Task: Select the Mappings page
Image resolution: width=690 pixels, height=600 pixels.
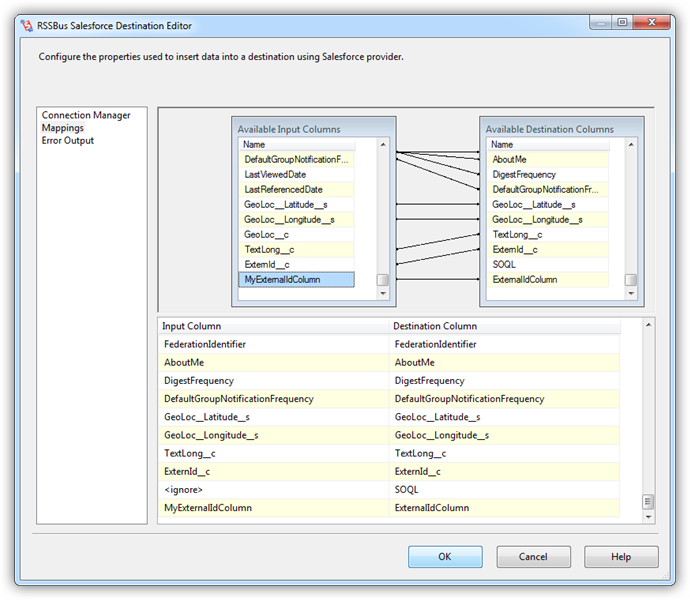Action: tap(62, 128)
